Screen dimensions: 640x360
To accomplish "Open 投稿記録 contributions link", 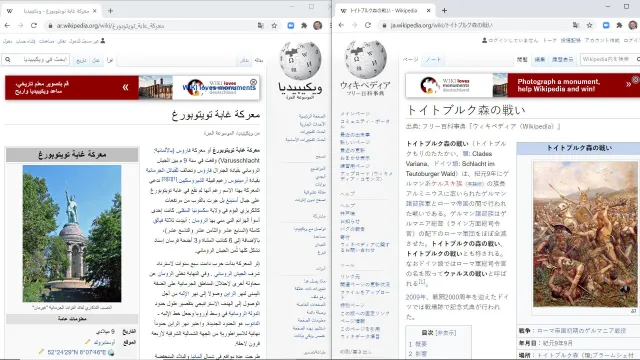I will coord(570,40).
